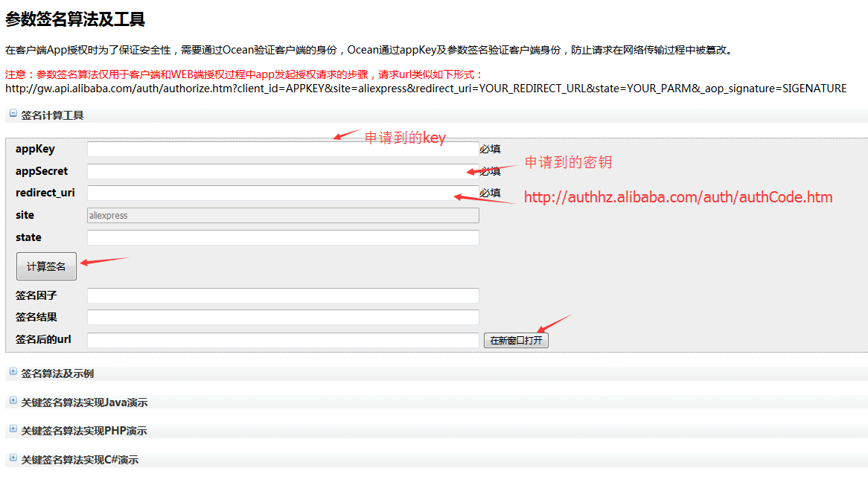Viewport: 868px width, 494px height.
Task: Click the 签名因子 label
Action: point(36,295)
